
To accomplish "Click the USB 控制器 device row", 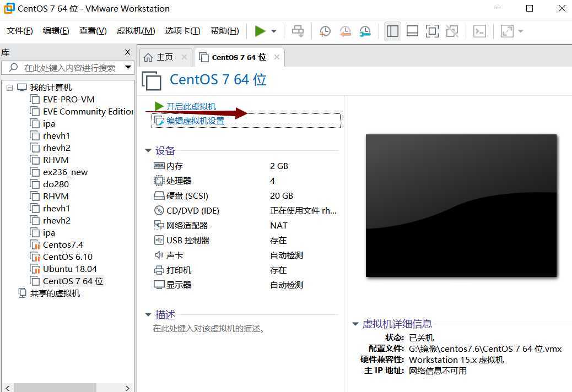I will click(246, 241).
